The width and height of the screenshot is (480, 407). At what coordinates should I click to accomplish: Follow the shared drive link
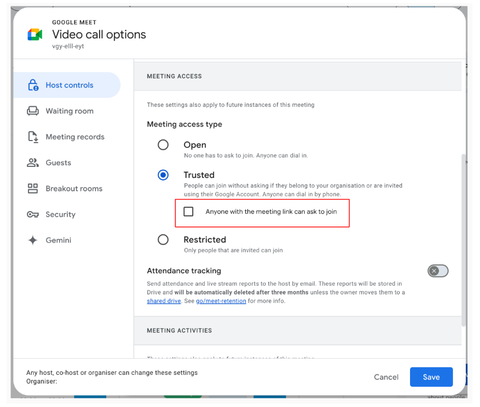coord(164,301)
